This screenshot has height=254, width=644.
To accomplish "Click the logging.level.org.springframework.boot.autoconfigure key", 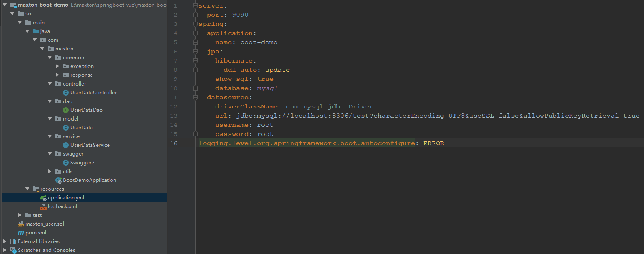I will coord(307,143).
